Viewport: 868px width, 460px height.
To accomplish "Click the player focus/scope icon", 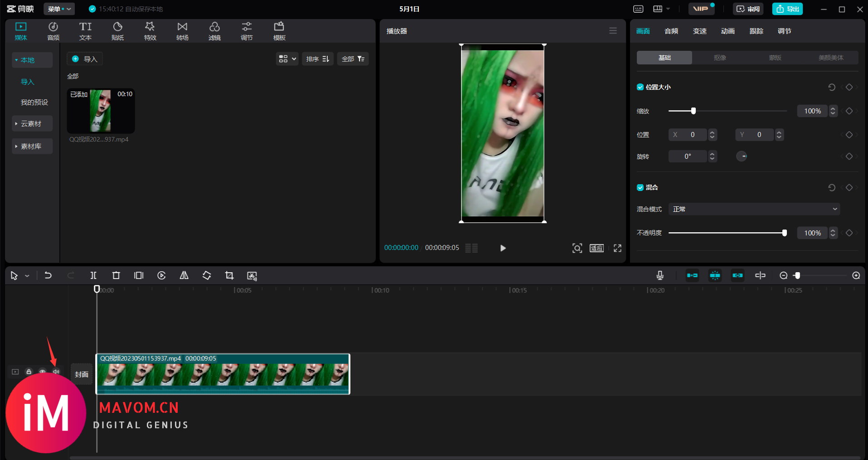I will [577, 248].
